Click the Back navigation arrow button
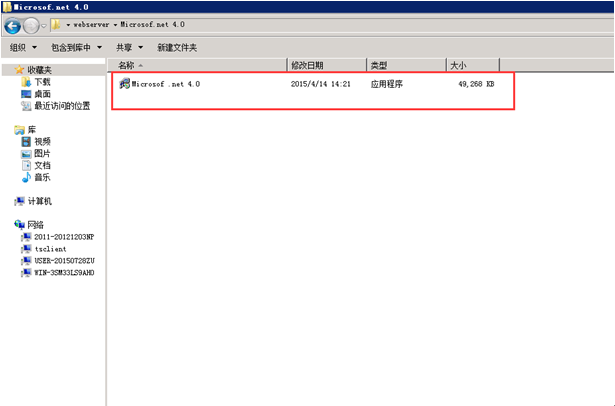This screenshot has width=615, height=406. pos(13,25)
